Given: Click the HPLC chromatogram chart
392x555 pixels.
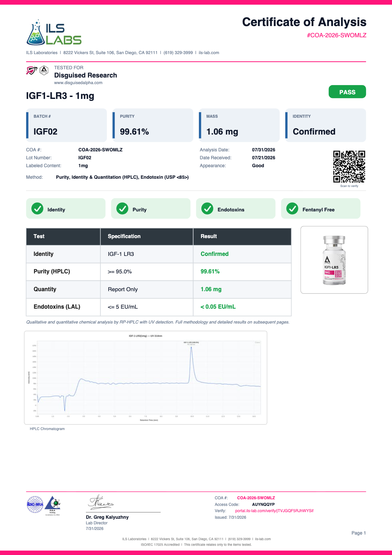Looking at the screenshot, I should tap(146, 378).
